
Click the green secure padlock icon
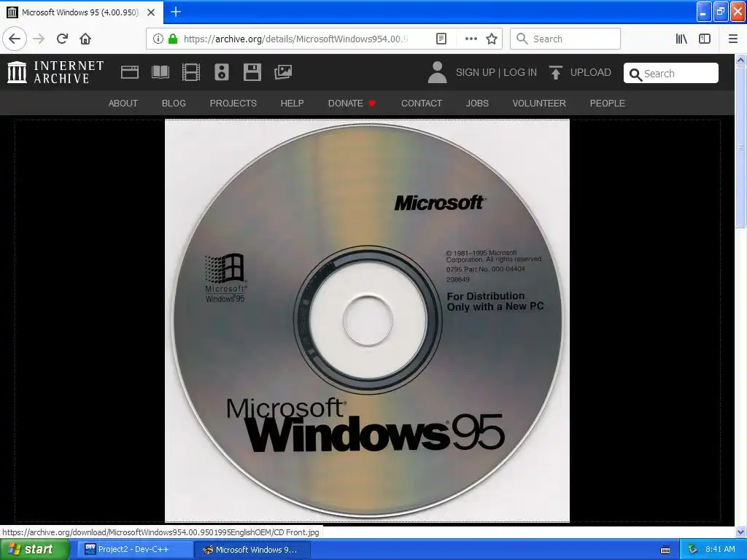pos(173,39)
